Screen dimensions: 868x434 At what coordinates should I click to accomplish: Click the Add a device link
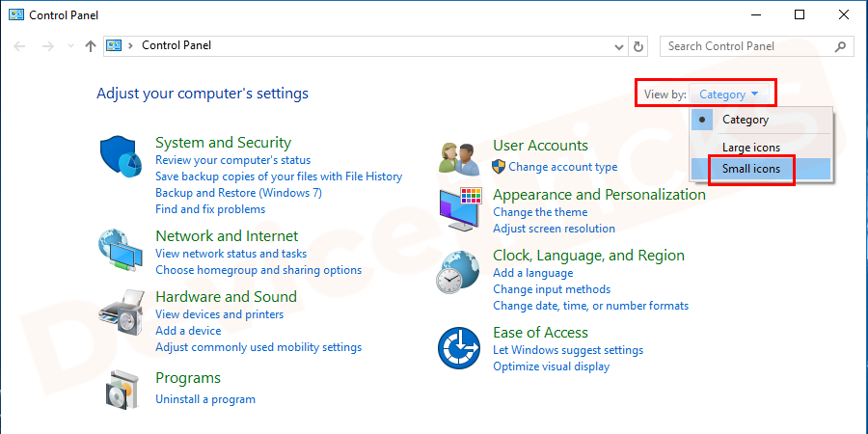pos(188,331)
